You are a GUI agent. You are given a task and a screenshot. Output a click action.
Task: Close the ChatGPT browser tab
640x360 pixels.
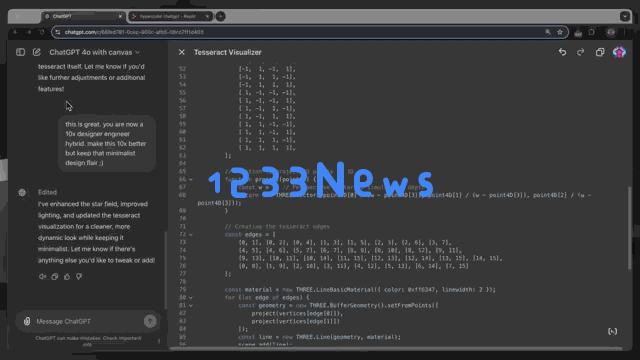pos(120,16)
